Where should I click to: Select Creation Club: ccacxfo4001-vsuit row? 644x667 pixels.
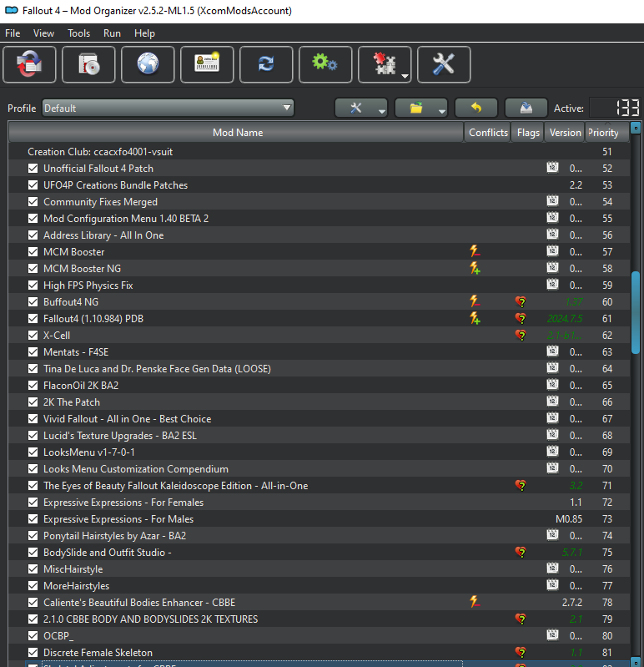[319, 151]
